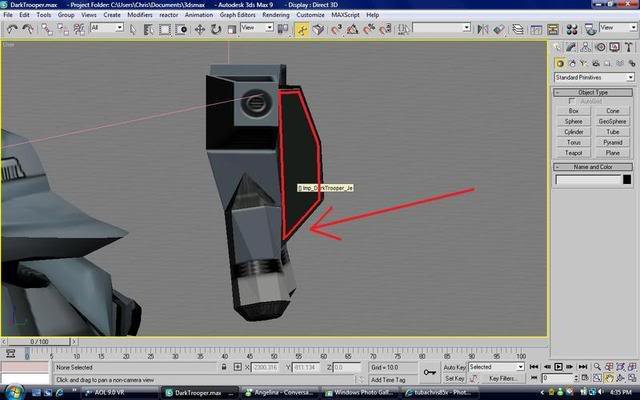This screenshot has height=400, width=640.
Task: Click the 0 / 100 time slider
Action: tap(39, 341)
